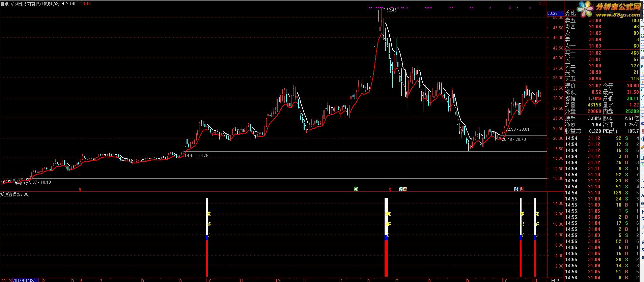
Task: Click the red $ marker beside 停榜
Action: click(x=390, y=189)
